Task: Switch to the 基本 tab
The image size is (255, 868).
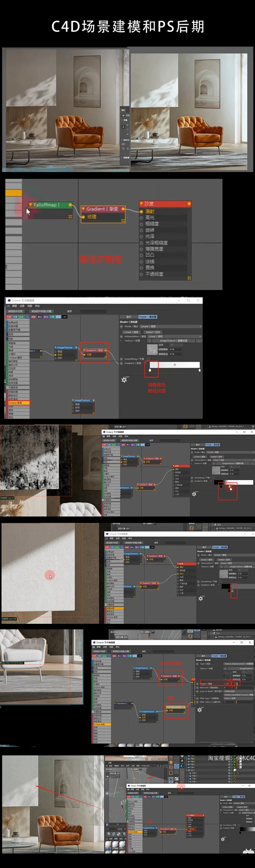Action: tap(129, 317)
